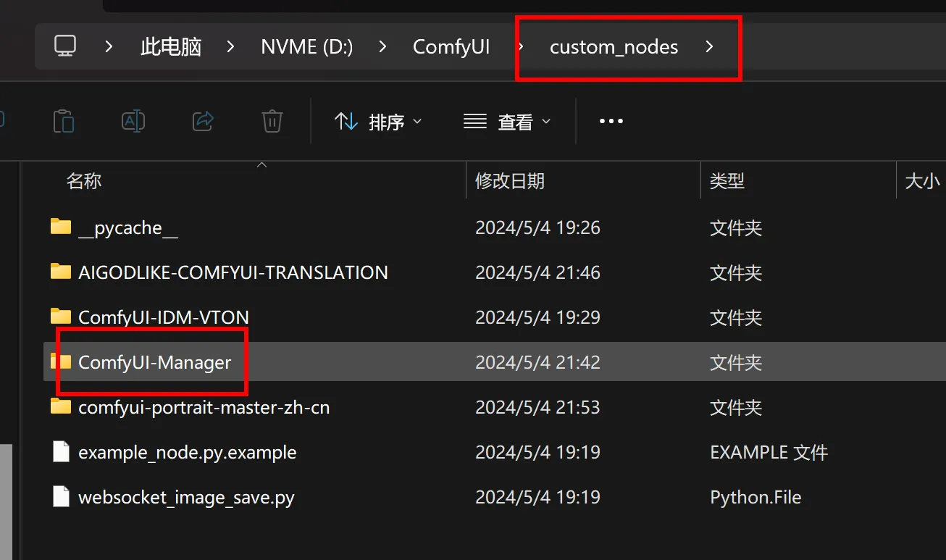
Task: Select the ComfyUI-IDM-VTON folder name
Action: 164,317
